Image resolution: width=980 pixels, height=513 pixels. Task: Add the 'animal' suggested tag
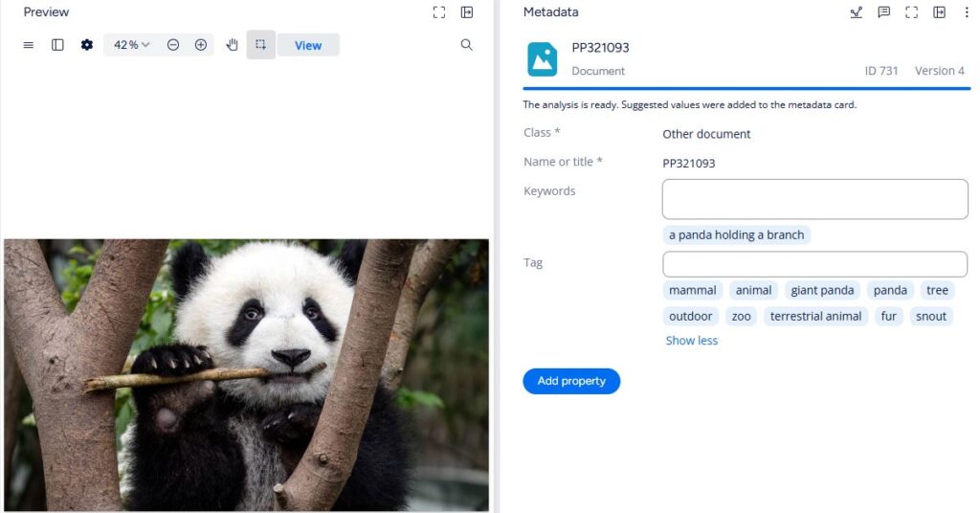753,290
